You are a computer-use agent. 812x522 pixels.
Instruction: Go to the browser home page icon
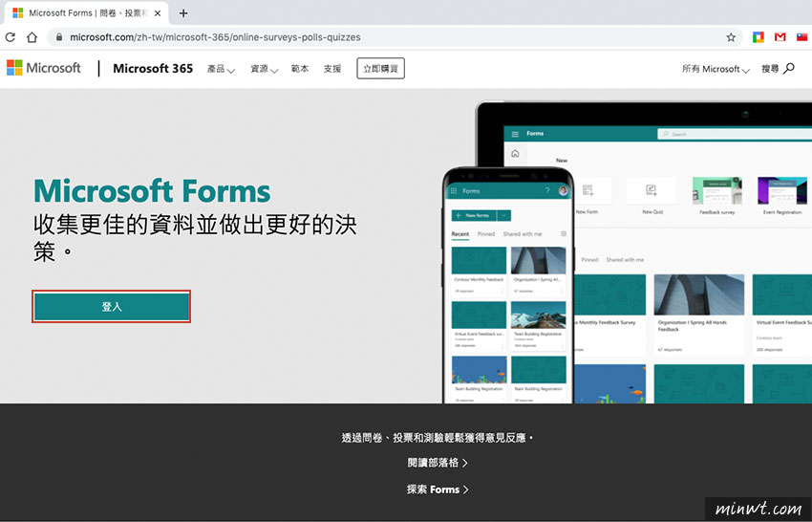32,36
